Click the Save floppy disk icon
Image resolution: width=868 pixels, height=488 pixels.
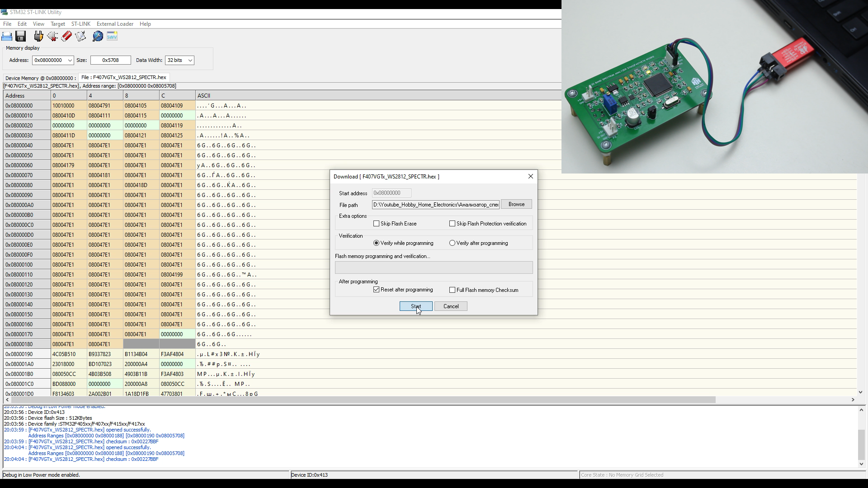pyautogui.click(x=20, y=36)
